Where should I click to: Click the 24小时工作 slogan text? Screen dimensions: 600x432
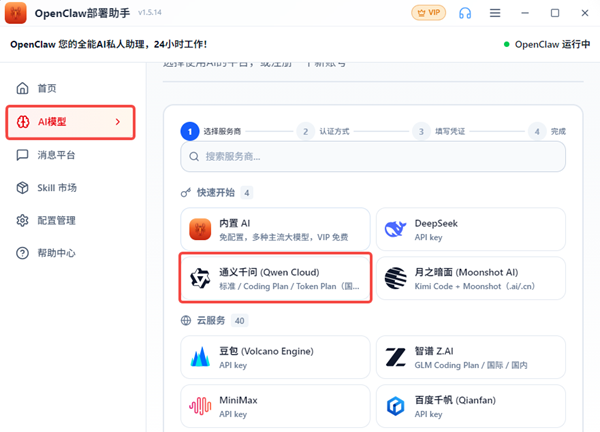point(180,44)
